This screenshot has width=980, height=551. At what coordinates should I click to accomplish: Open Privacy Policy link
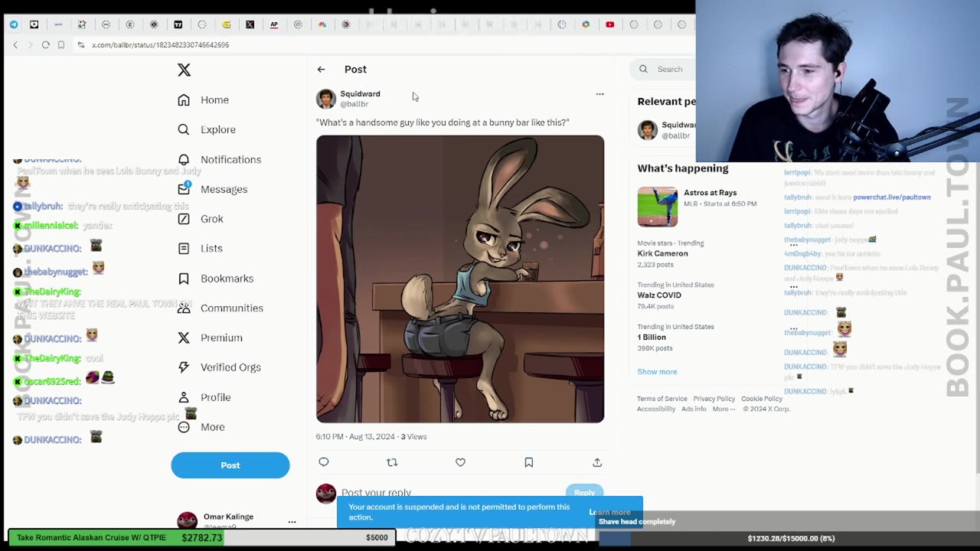[x=714, y=399]
